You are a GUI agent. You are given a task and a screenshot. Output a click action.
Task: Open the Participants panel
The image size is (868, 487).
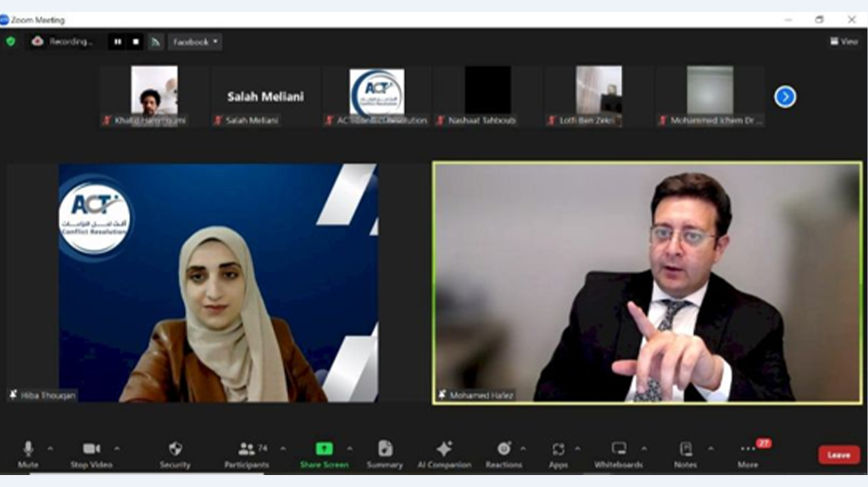[x=247, y=453]
